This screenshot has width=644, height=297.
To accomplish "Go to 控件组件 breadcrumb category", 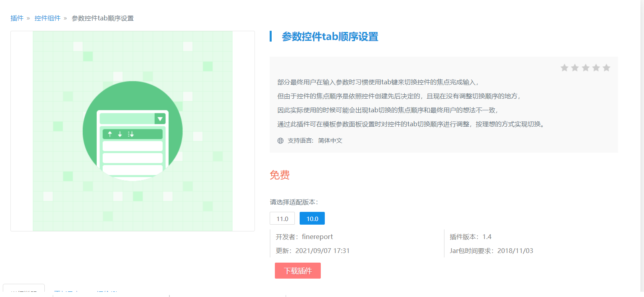I will 48,18.
